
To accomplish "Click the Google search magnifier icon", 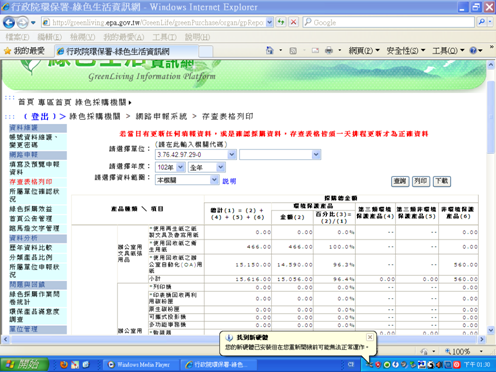I will coord(482,22).
